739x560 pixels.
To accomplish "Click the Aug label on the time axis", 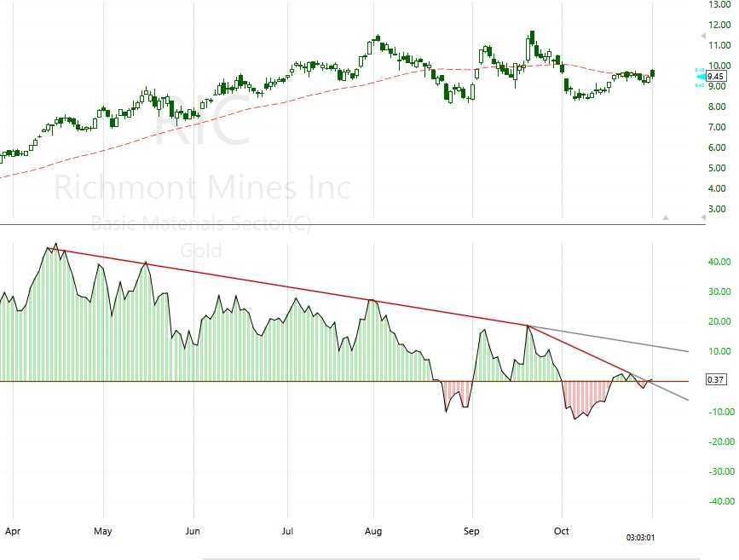I will coord(373,530).
